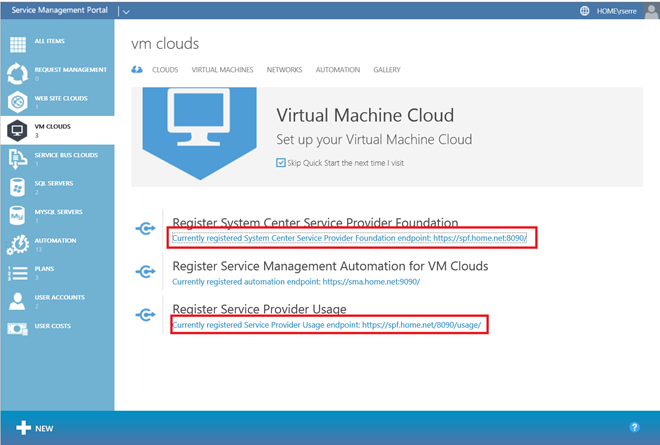Viewport: 660px width, 445px height.
Task: Select SQL SERVERS label in sidebar
Action: [54, 183]
